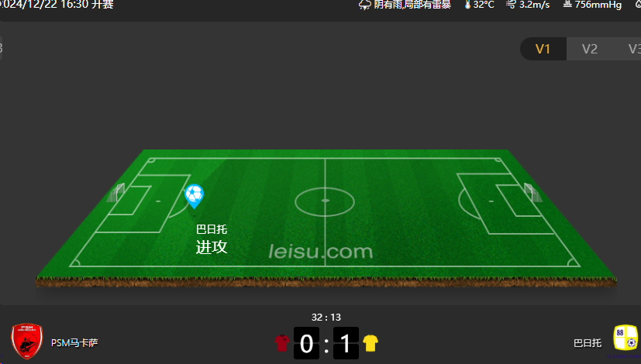Click the away score digit 1
This screenshot has width=641, height=364.
click(346, 343)
